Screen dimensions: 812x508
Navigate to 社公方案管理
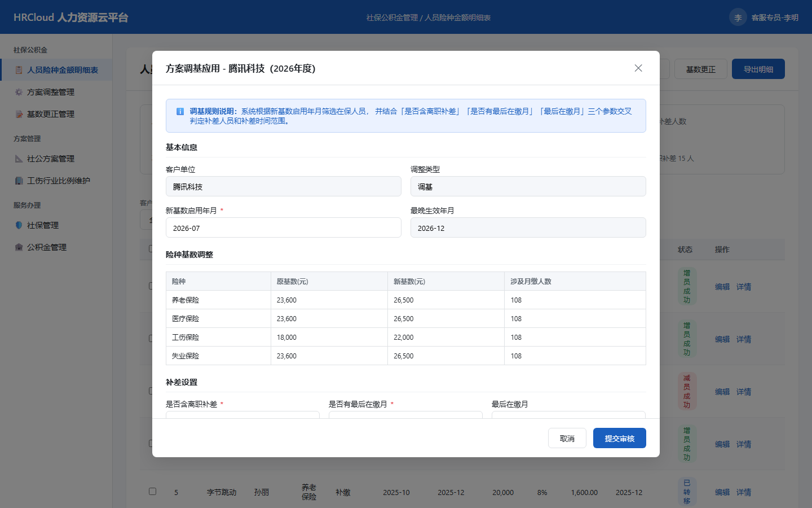point(56,159)
